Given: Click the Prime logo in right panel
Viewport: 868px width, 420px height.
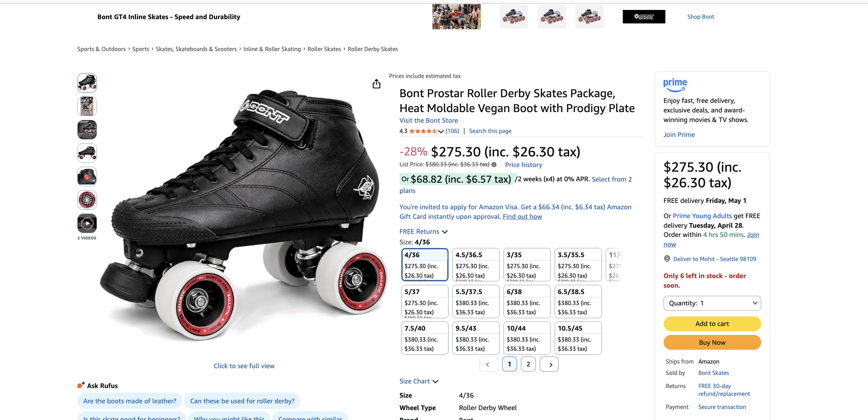Looking at the screenshot, I should pyautogui.click(x=675, y=85).
